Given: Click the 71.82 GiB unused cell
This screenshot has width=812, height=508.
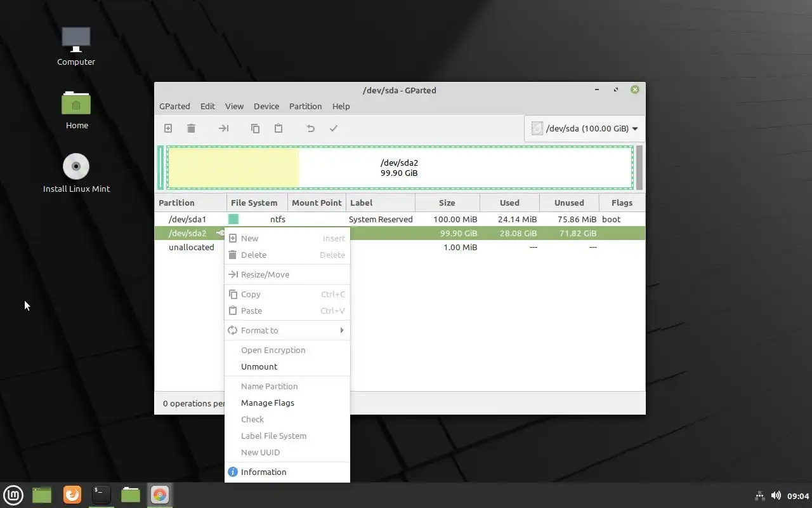Looking at the screenshot, I should pyautogui.click(x=578, y=233).
